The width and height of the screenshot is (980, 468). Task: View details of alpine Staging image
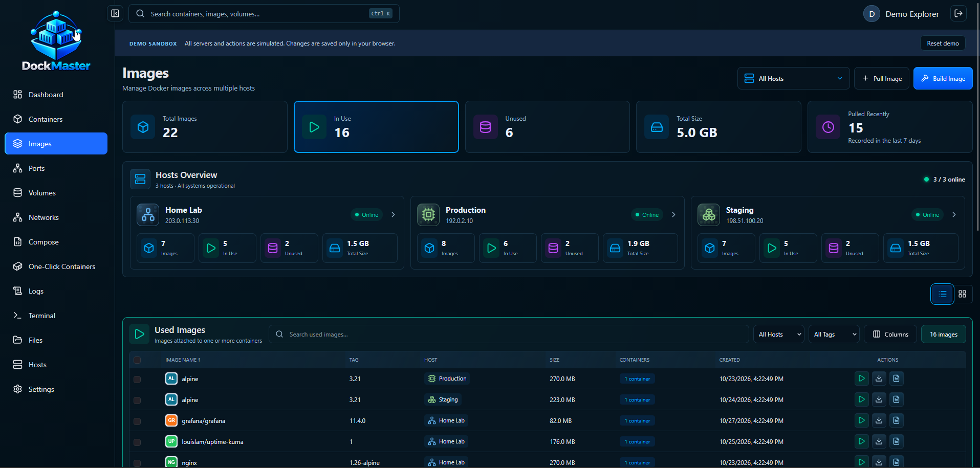click(x=896, y=399)
